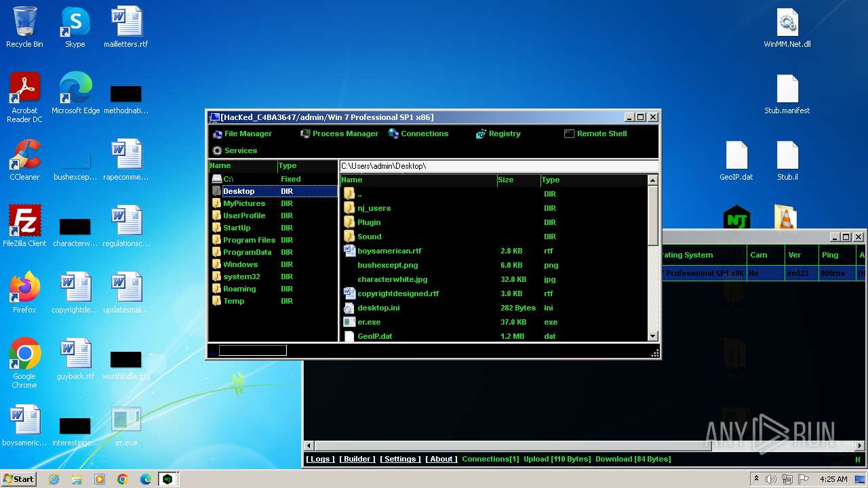Open Firefox desktop shortcut
The image size is (868, 488).
(24, 293)
